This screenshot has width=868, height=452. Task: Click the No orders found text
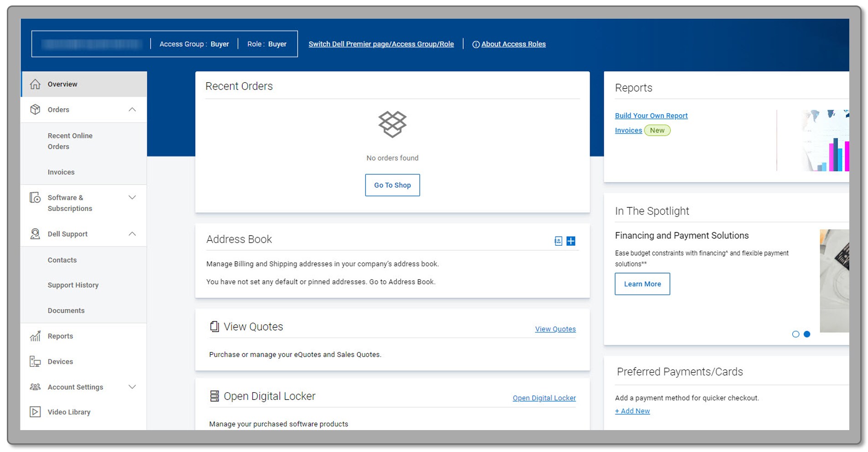click(x=392, y=158)
